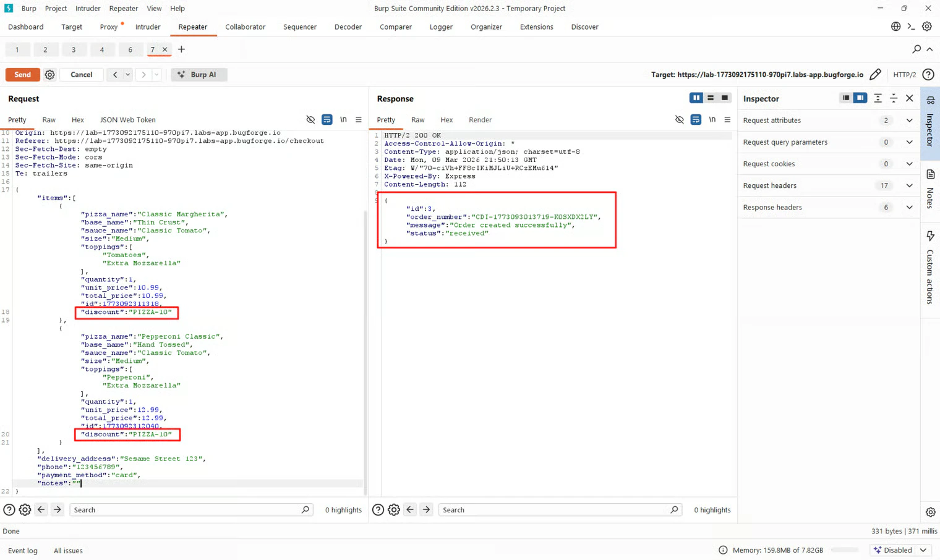Open AI Disabled status dropdown
Screen dimensions: 940x560
pyautogui.click(x=901, y=550)
